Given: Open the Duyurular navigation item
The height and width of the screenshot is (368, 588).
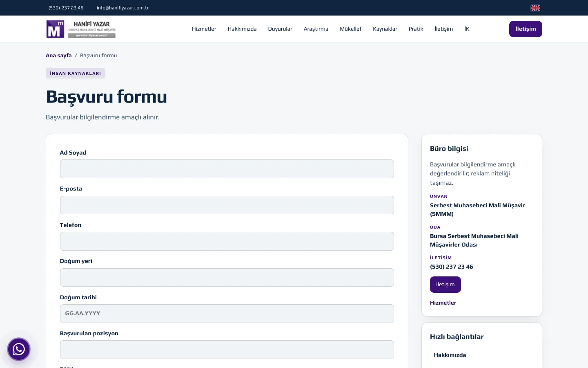Looking at the screenshot, I should click(280, 29).
